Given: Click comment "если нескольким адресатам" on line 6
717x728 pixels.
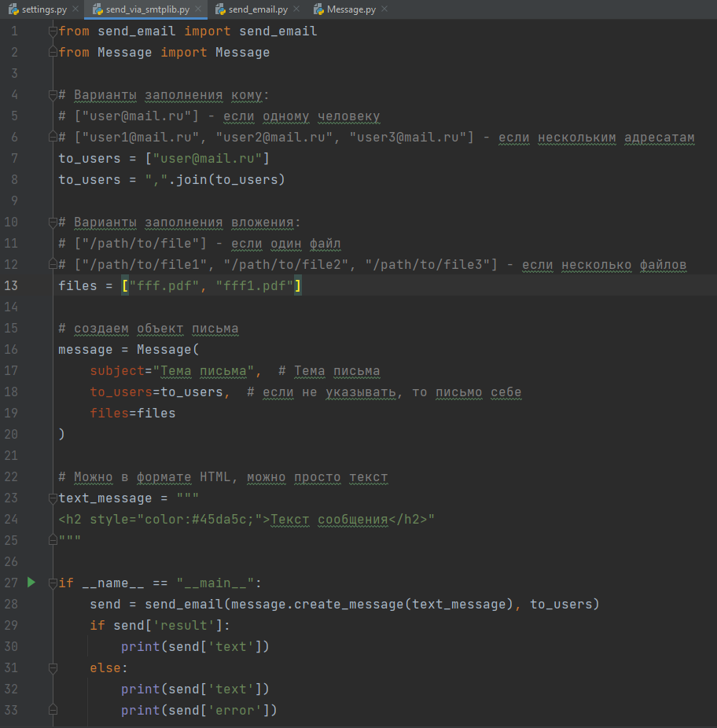Looking at the screenshot, I should tap(596, 137).
